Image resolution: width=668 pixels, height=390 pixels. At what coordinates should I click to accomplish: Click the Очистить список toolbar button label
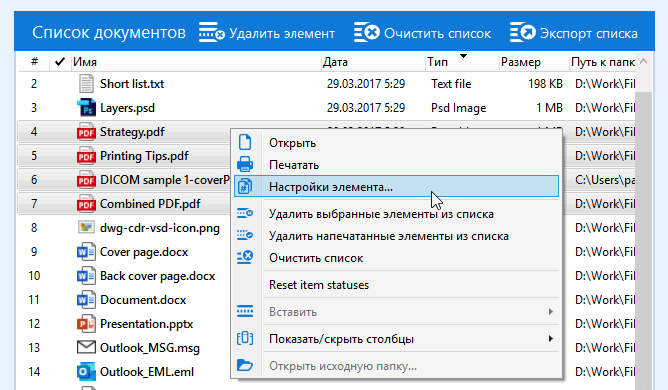pyautogui.click(x=438, y=33)
